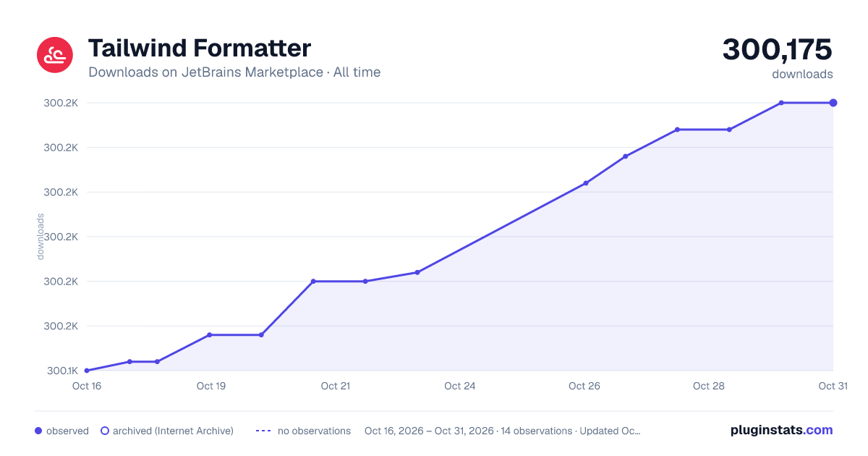This screenshot has width=868, height=456.
Task: Click the Oct 28 x-axis label
Action: point(709,386)
